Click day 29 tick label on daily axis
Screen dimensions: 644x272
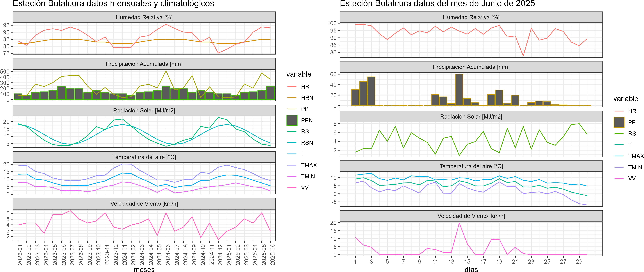click(579, 261)
